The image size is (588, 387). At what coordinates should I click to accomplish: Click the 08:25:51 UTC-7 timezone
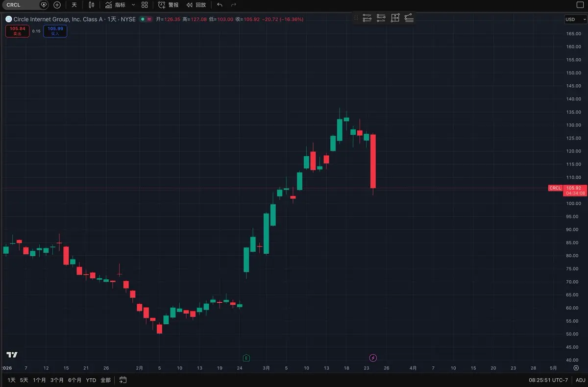point(548,380)
